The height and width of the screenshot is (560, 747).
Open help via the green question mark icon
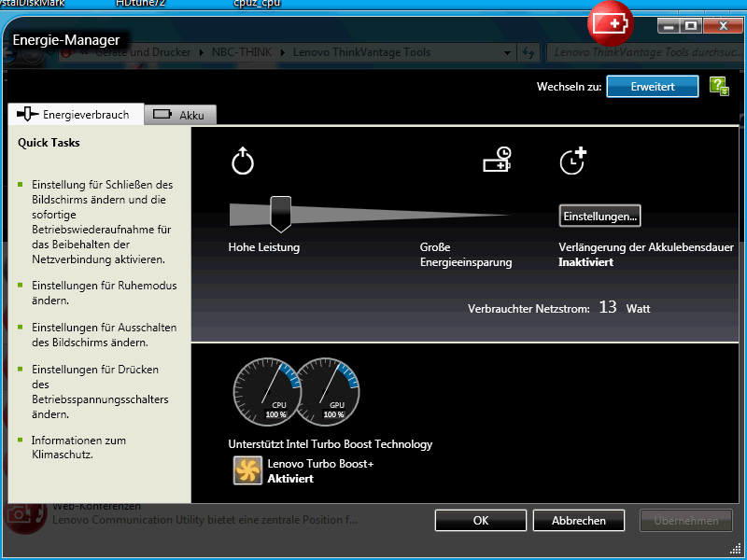tap(719, 87)
